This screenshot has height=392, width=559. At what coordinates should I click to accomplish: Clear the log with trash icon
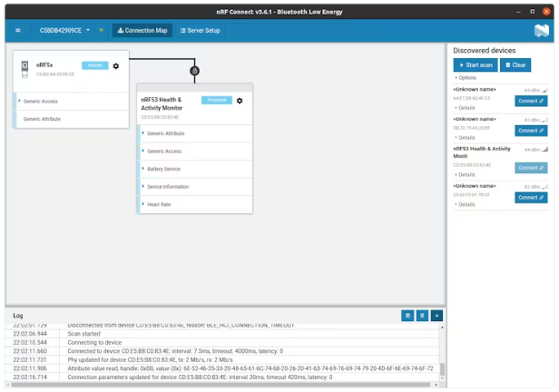click(x=422, y=316)
